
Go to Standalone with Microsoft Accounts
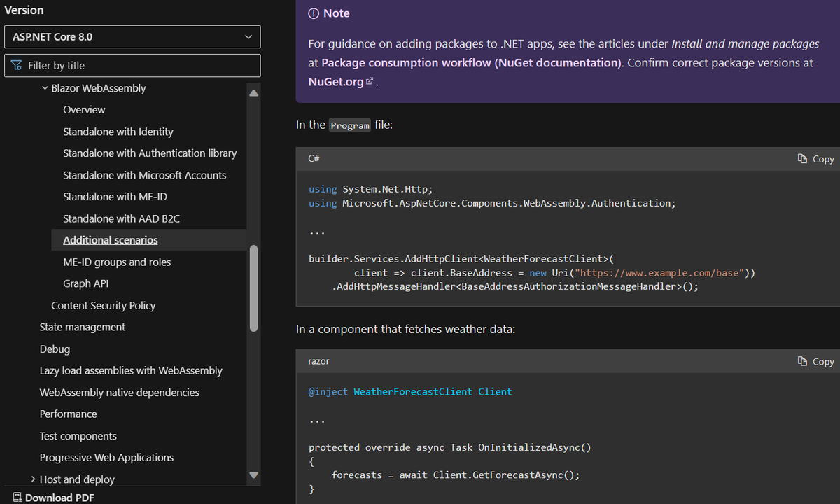145,175
